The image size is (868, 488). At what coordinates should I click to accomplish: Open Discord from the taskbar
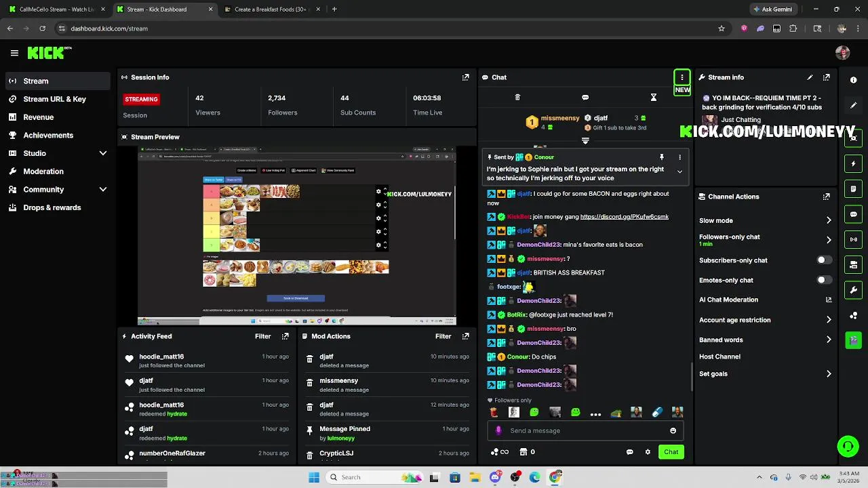(495, 477)
